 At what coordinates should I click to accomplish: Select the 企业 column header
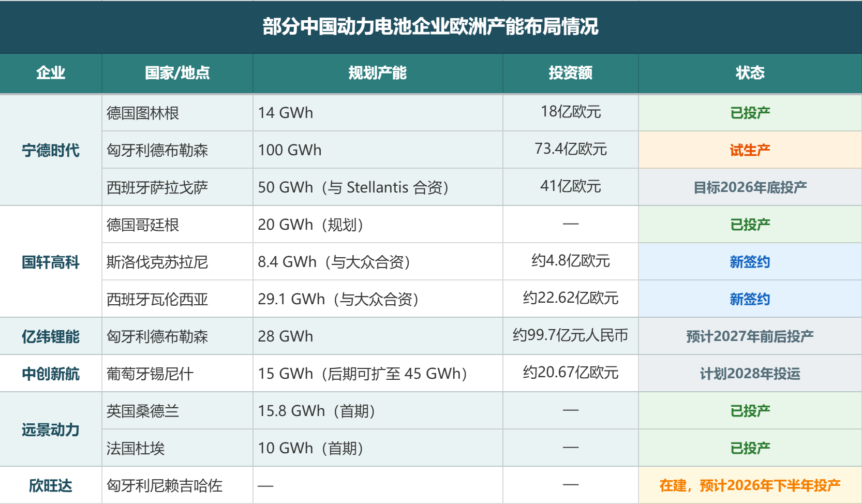pyautogui.click(x=51, y=73)
